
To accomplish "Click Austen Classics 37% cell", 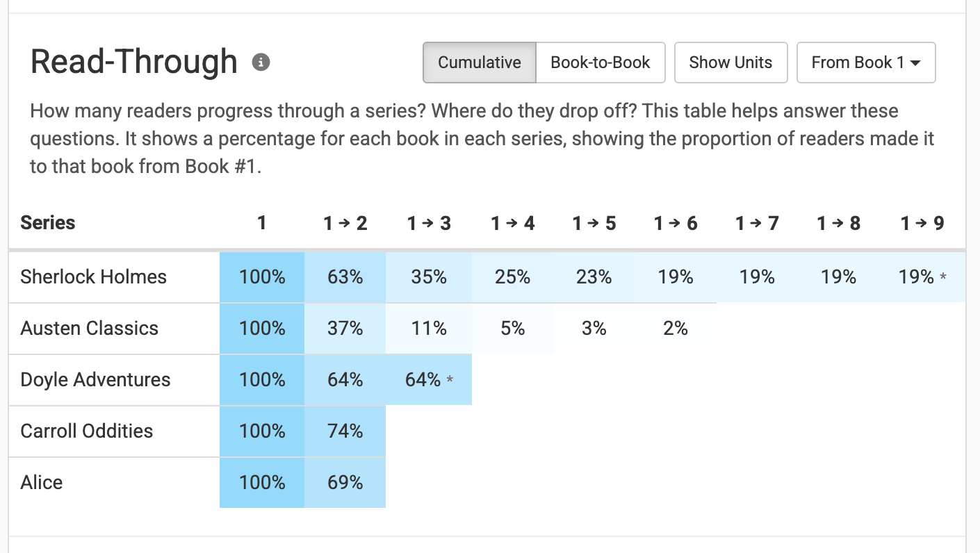I will click(345, 328).
